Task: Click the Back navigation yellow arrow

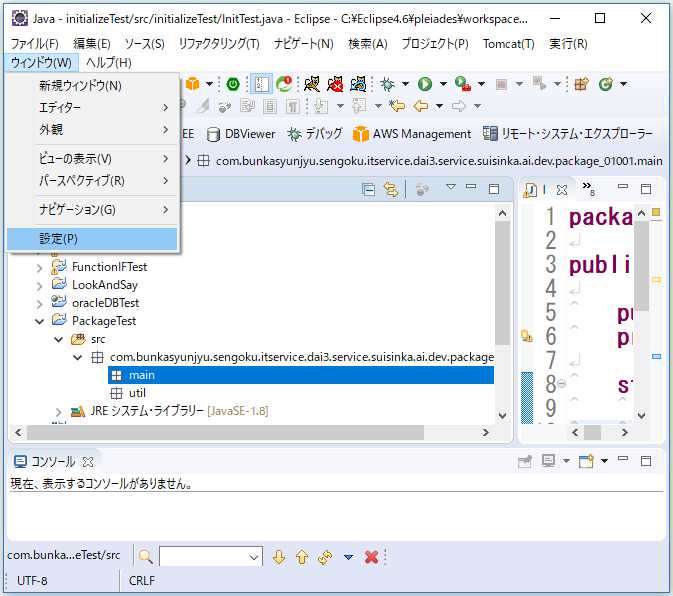Action: [421, 106]
